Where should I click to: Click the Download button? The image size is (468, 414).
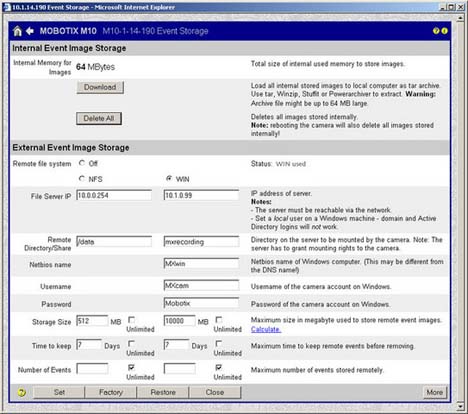[x=100, y=87]
